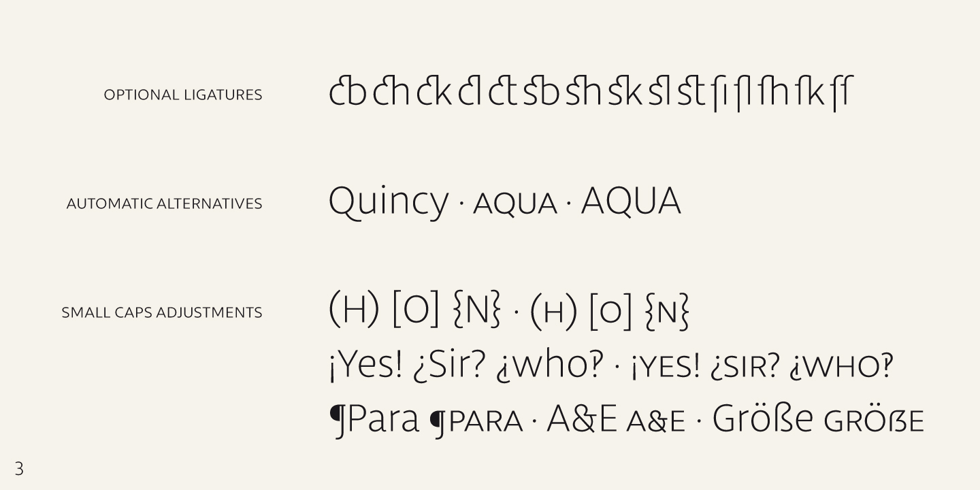Click the small caps "¿who?" text
The image size is (980, 490).
841,367
